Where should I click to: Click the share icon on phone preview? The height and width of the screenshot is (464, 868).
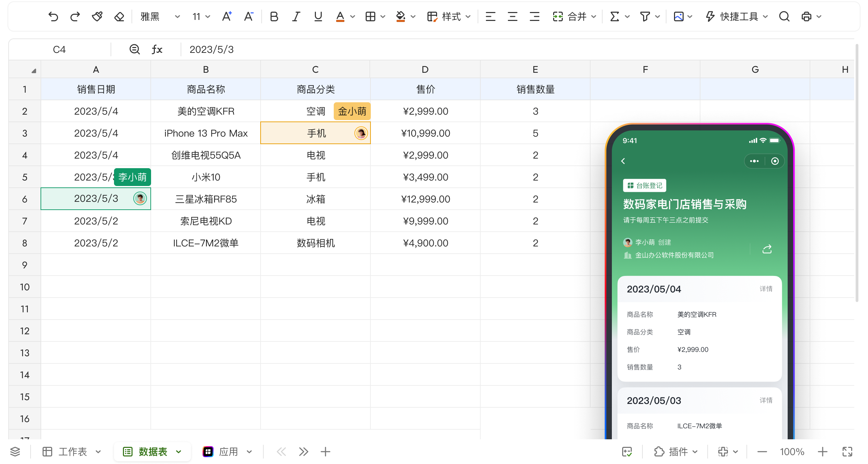[767, 249]
